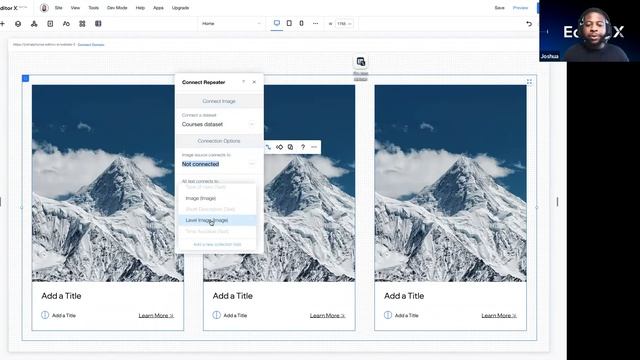Open the Dev Mode menu
640x360 pixels.
pyautogui.click(x=117, y=8)
